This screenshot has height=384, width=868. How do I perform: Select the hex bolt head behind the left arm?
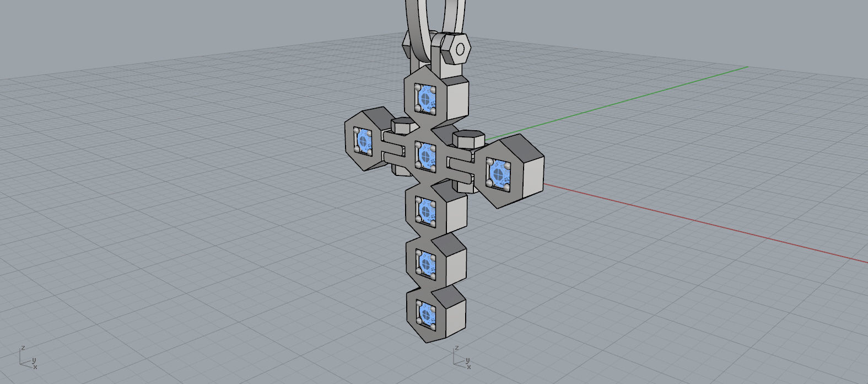[x=405, y=126]
